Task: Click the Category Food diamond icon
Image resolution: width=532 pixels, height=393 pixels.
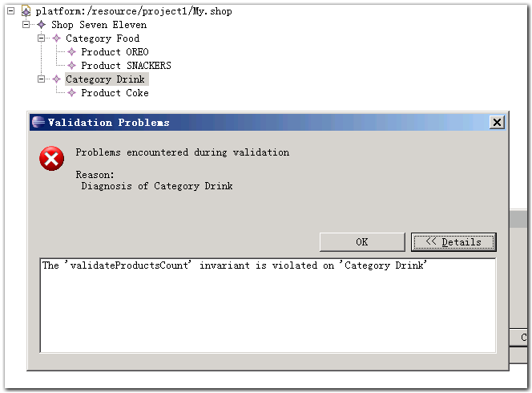Action: tap(57, 38)
